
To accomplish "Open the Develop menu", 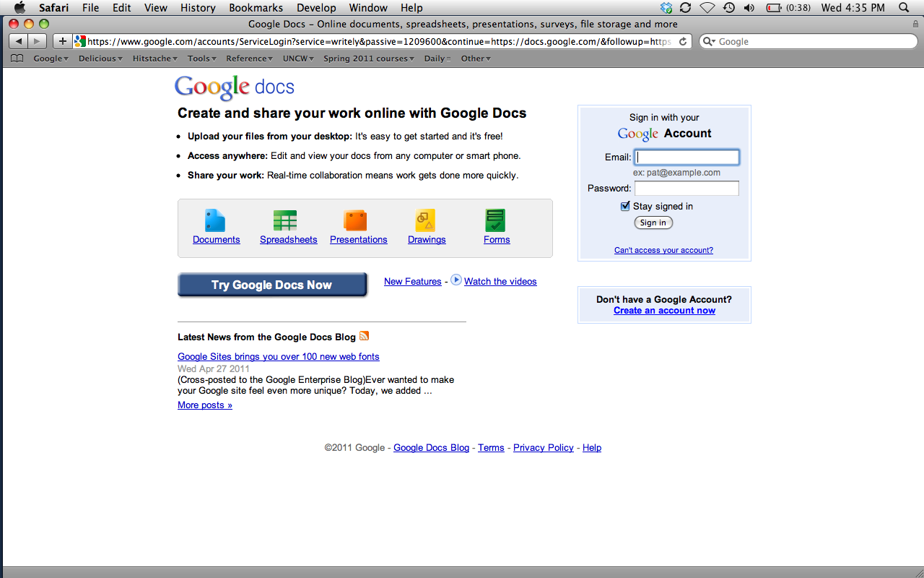I will 316,7.
